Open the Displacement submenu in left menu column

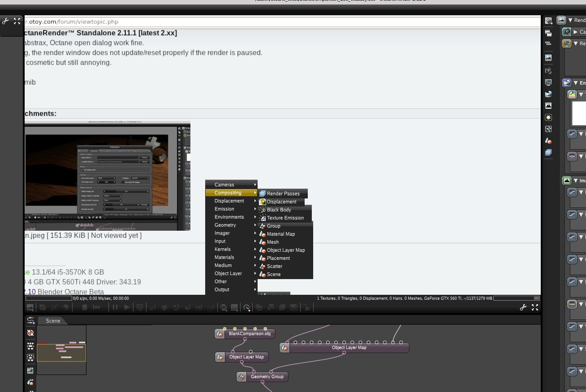[232, 201]
